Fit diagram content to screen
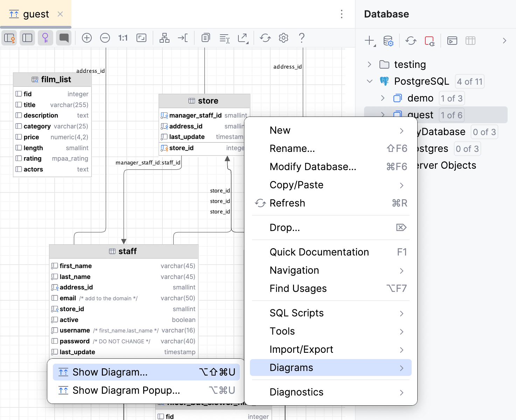The image size is (516, 420). pyautogui.click(x=141, y=38)
